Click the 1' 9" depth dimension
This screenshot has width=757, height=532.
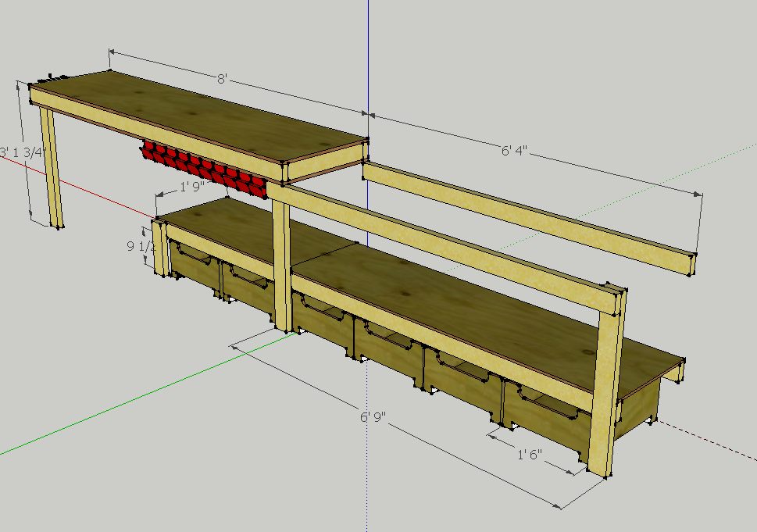point(191,185)
